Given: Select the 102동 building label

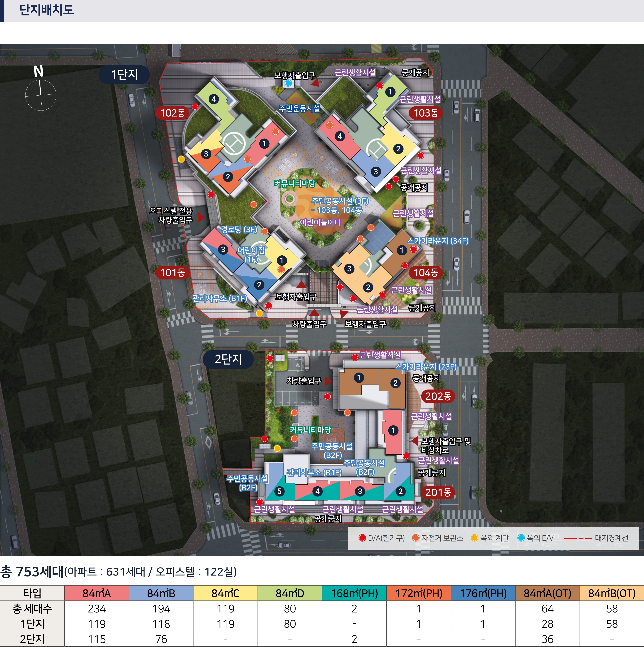Looking at the screenshot, I should tap(172, 113).
